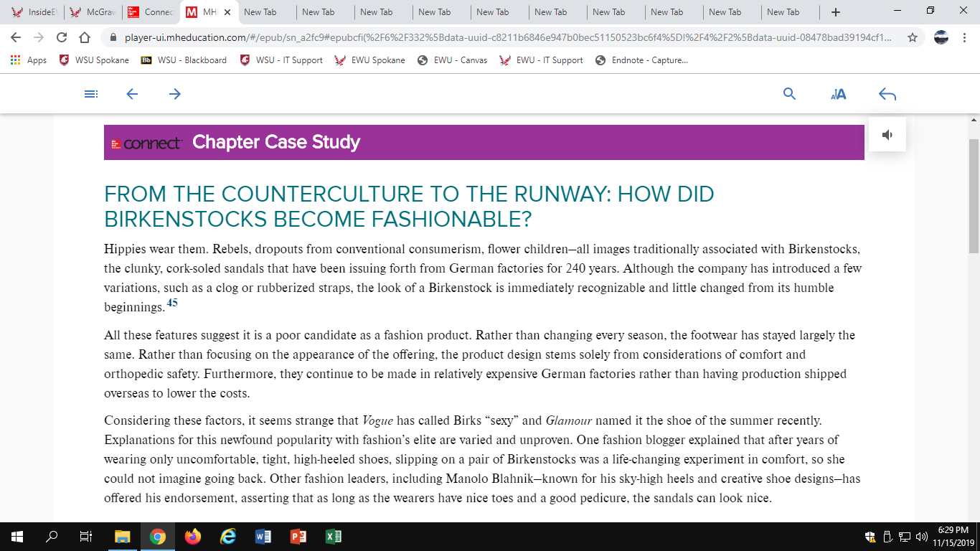Screen dimensions: 980x551
Task: Click the browser Back arrow
Action: (17, 37)
